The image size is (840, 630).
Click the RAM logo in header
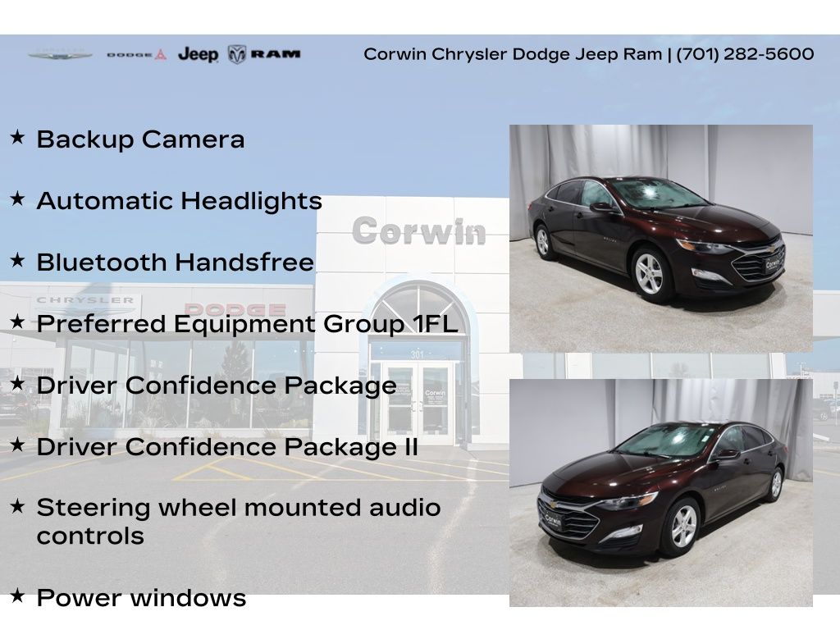(264, 55)
